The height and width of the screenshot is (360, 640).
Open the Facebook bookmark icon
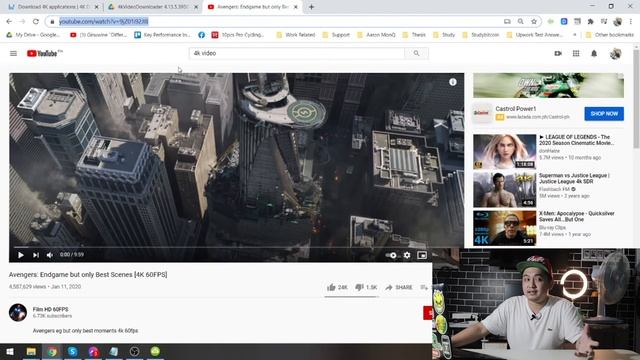click(x=201, y=35)
